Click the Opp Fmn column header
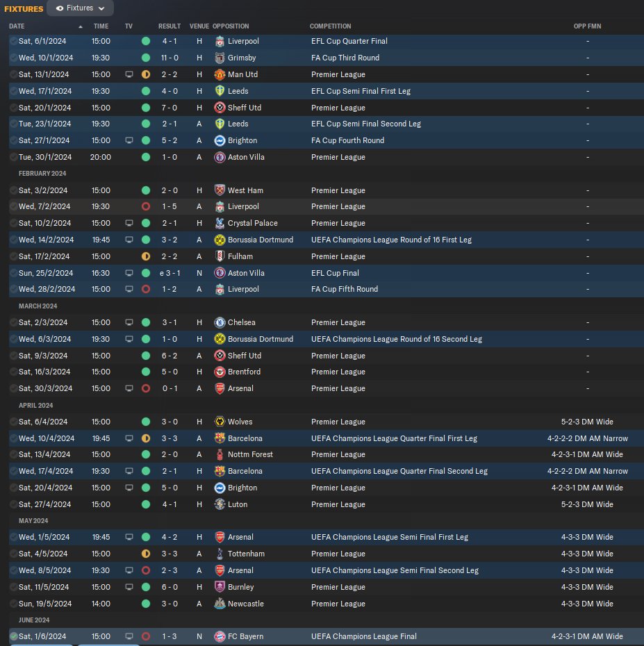644x646 pixels. pyautogui.click(x=587, y=26)
